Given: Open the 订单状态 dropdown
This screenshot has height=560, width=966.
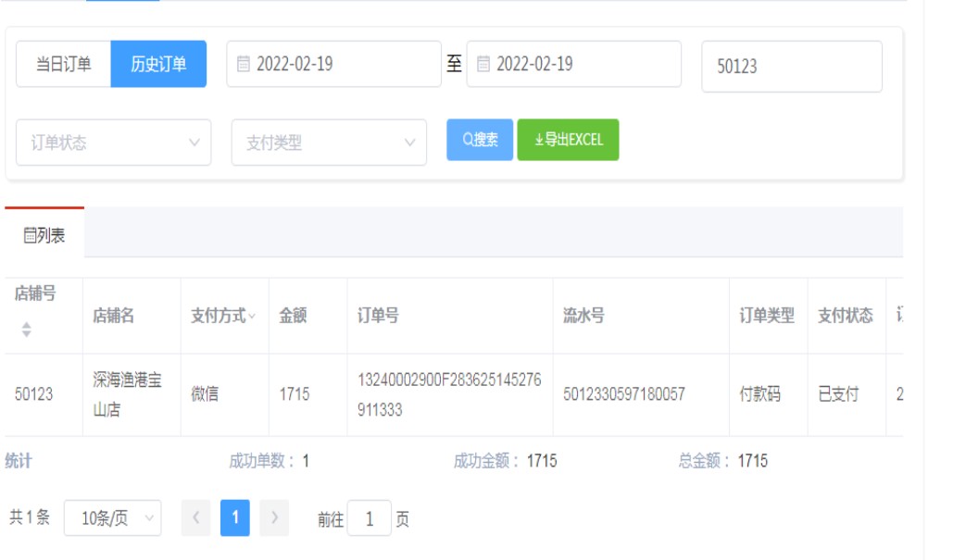Looking at the screenshot, I should point(113,143).
